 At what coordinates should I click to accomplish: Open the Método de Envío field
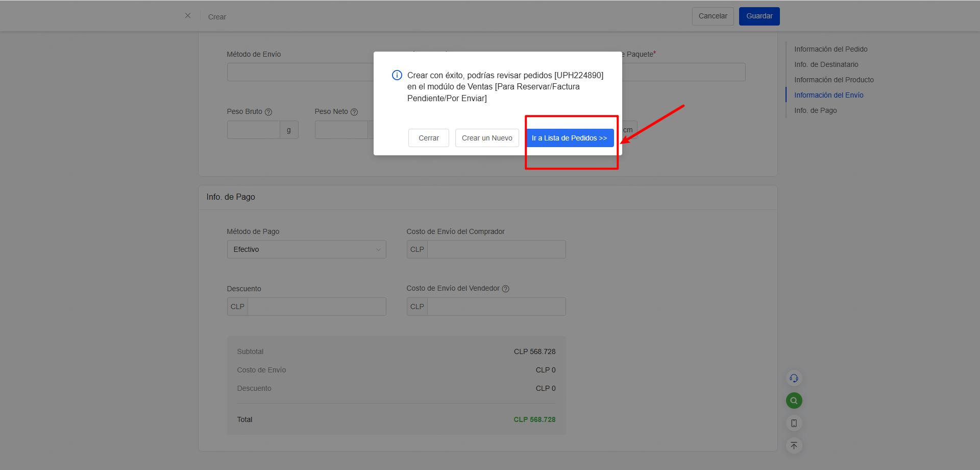pyautogui.click(x=300, y=72)
